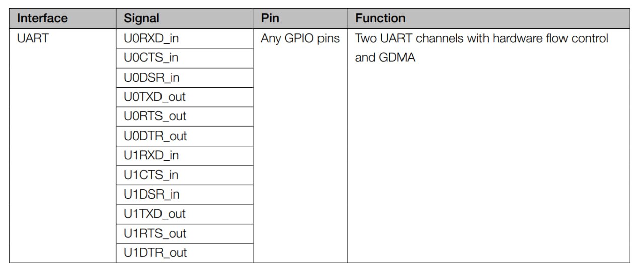Select the U1DSR_in signal cell
644x263 pixels.
pyautogui.click(x=151, y=194)
